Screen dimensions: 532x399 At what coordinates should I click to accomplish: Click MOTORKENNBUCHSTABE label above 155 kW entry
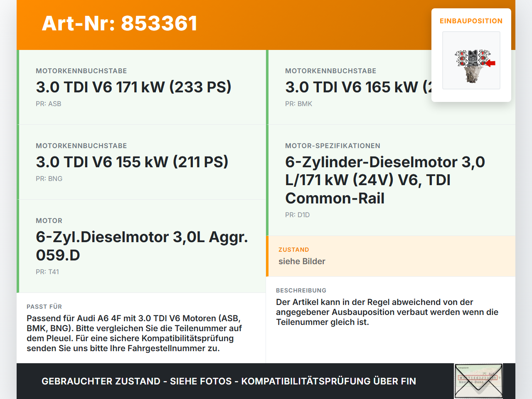point(81,146)
